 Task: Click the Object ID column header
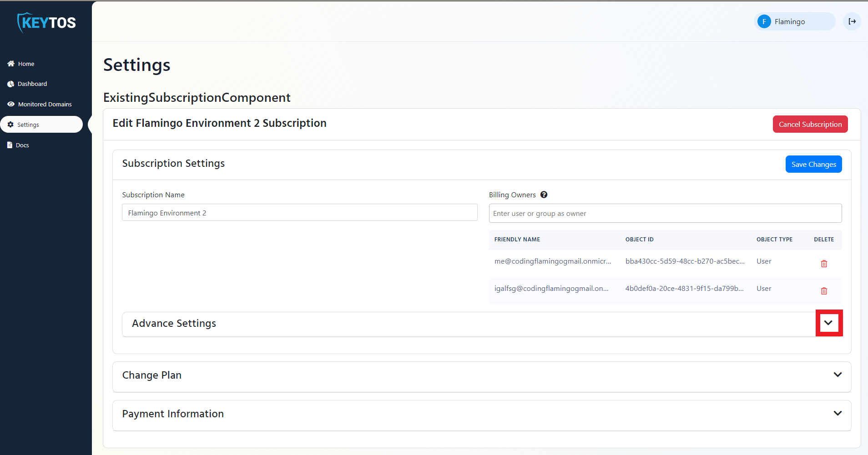pos(639,240)
